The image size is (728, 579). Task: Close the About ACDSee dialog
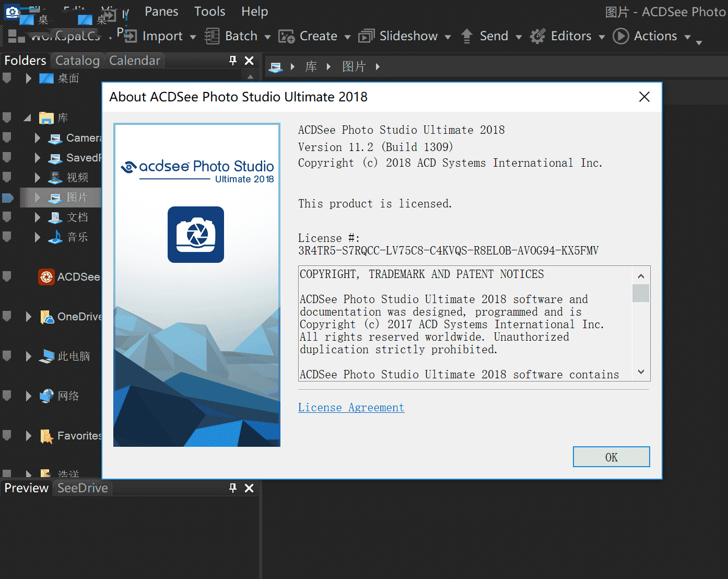[x=644, y=97]
